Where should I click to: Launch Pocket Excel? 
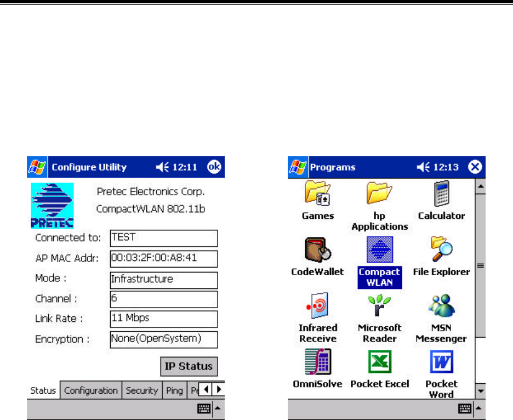coord(379,362)
